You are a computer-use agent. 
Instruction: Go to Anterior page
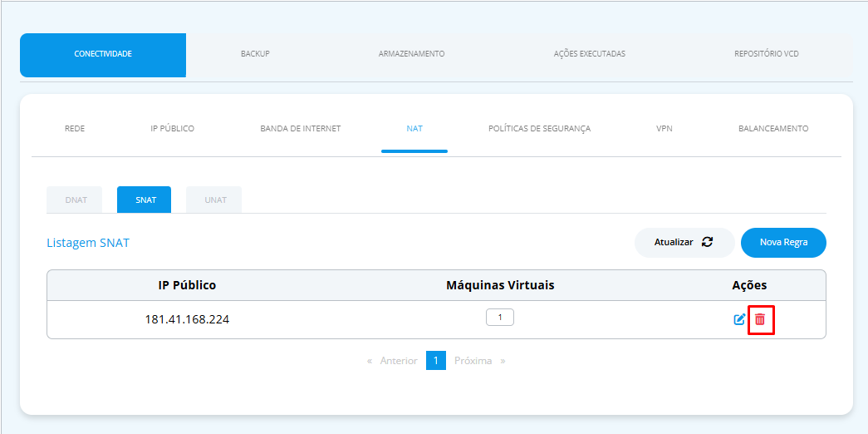tap(392, 361)
